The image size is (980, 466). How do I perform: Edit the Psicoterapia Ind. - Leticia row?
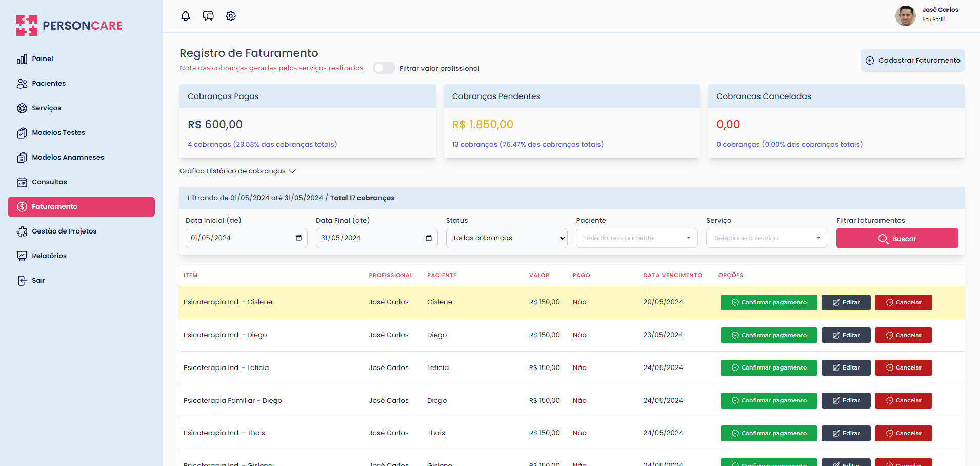[x=846, y=368]
